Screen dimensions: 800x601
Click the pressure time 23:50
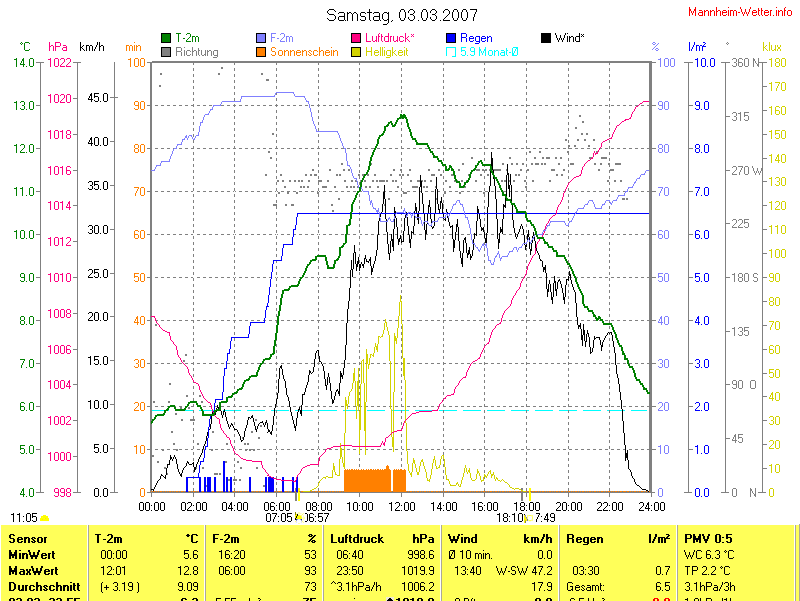(349, 570)
